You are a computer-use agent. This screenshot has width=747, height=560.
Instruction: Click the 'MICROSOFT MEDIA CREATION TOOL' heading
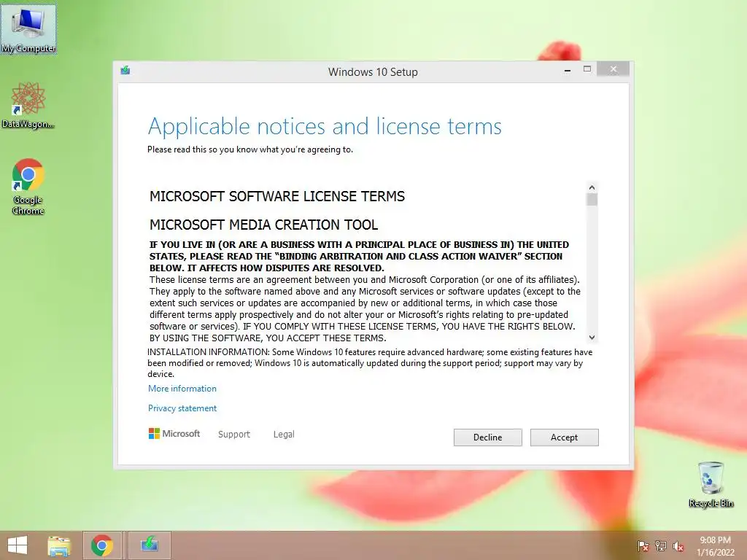tap(263, 225)
